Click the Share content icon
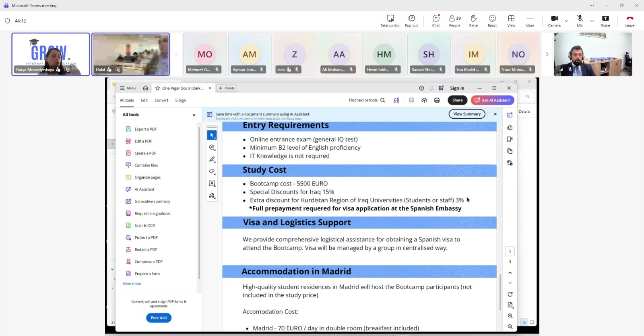644x336 pixels. point(605,21)
